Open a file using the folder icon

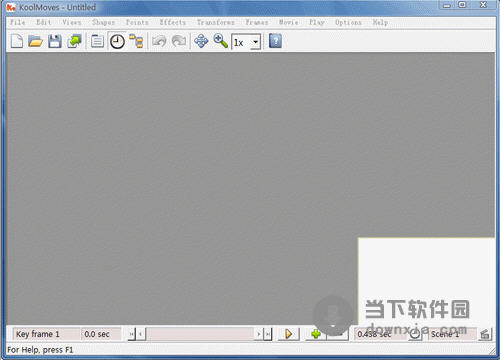coord(36,41)
